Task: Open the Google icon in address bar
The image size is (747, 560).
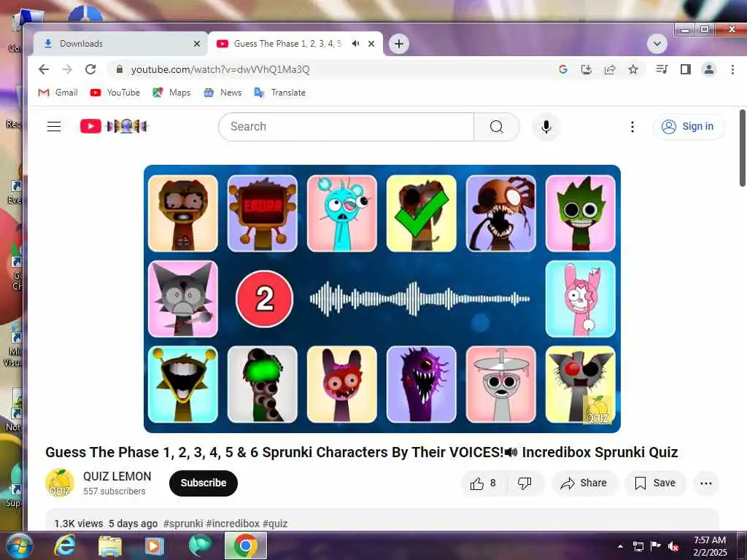Action: click(x=562, y=69)
